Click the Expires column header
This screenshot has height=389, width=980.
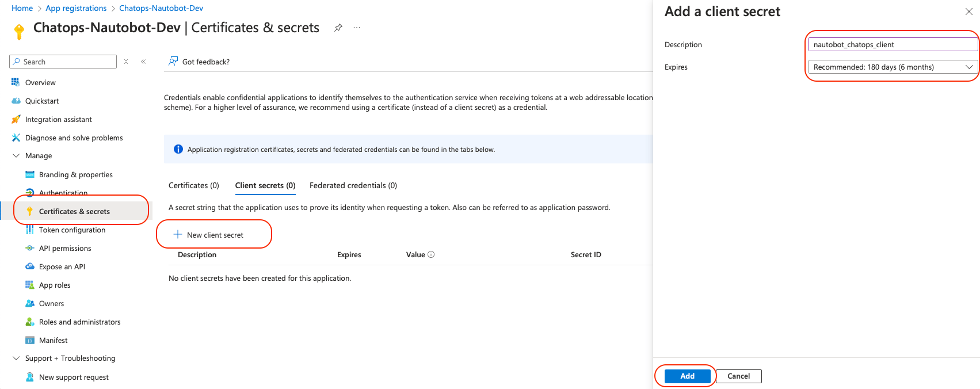[349, 254]
